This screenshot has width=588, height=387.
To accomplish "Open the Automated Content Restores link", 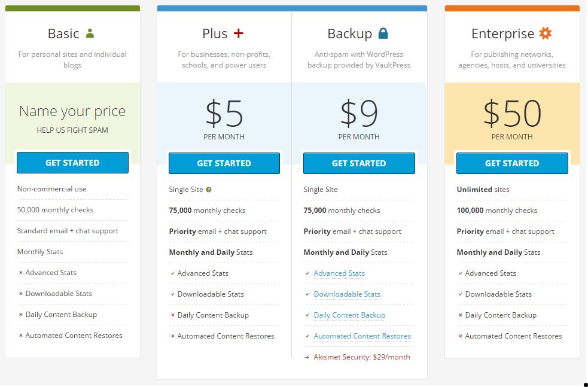I will [x=362, y=336].
